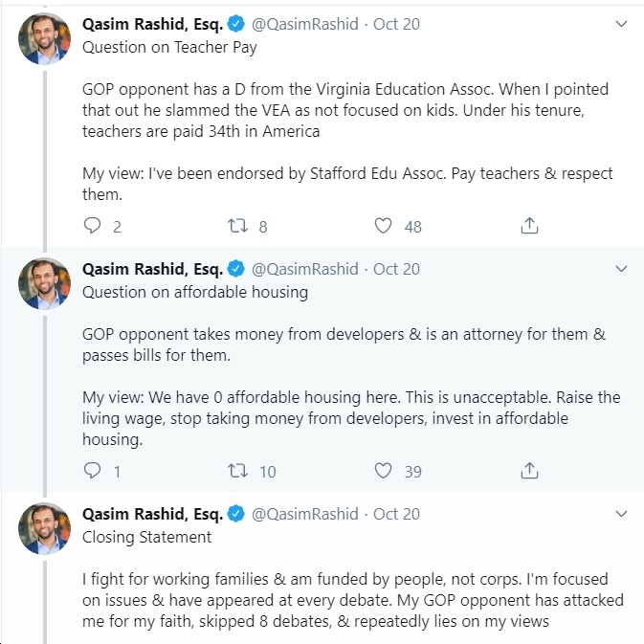The image size is (644, 644).
Task: Like the affordable housing tweet
Action: (x=383, y=471)
